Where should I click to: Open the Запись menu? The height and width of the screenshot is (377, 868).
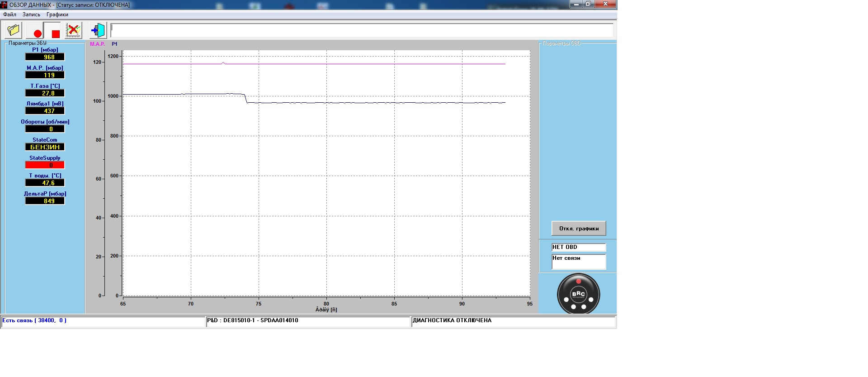[31, 14]
